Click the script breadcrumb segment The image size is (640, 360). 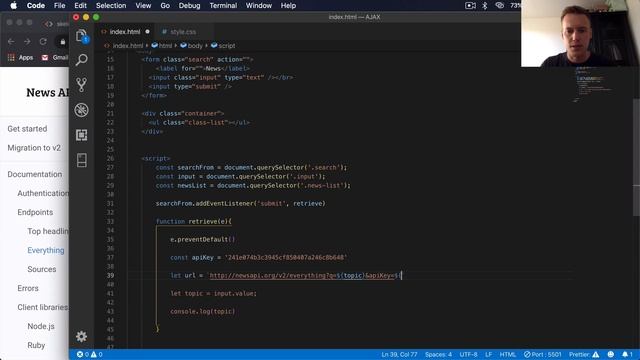(x=223, y=46)
